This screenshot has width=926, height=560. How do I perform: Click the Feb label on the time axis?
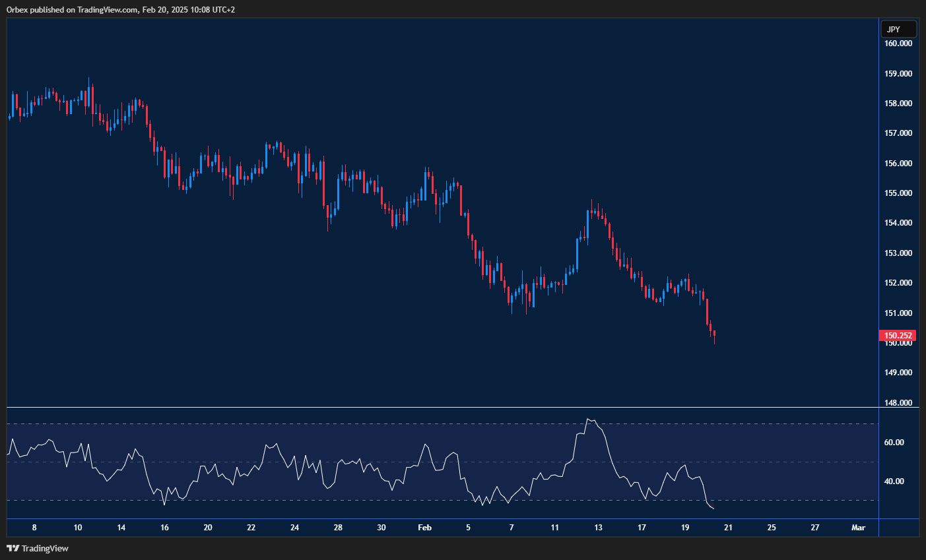[x=424, y=528]
